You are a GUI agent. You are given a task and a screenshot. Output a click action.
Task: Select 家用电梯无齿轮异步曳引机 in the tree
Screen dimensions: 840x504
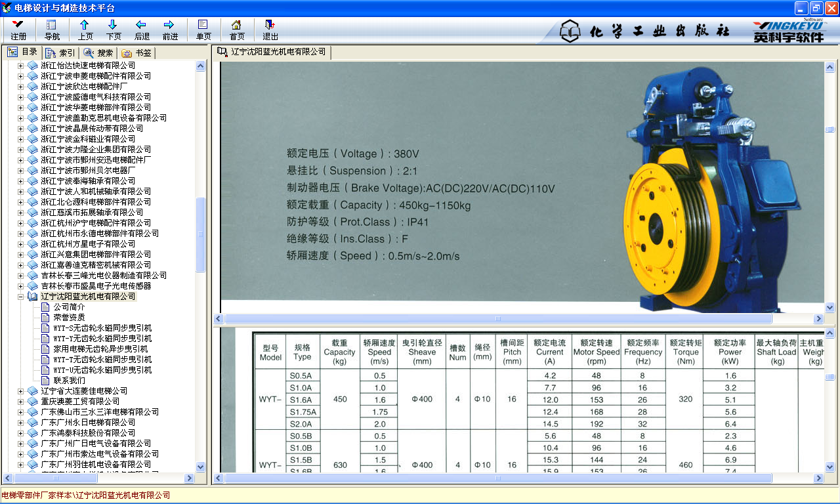click(x=100, y=349)
